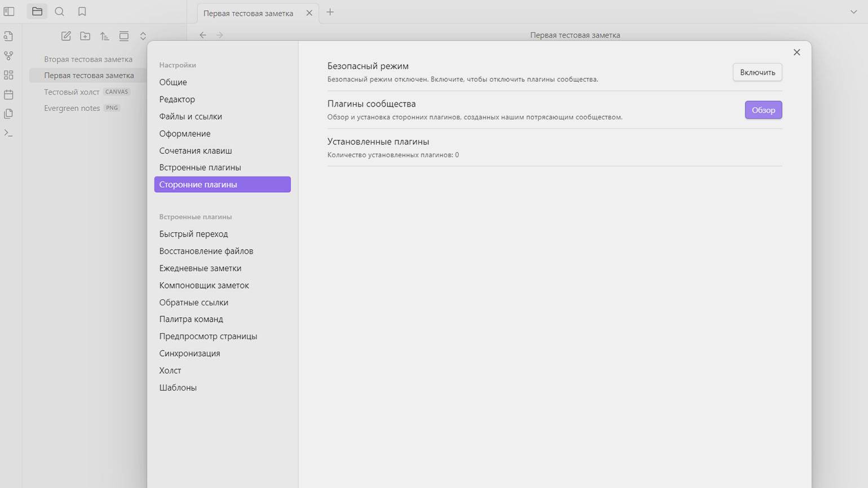The width and height of the screenshot is (868, 488).
Task: Toggle the left sidebar icon
Action: pos(9,11)
